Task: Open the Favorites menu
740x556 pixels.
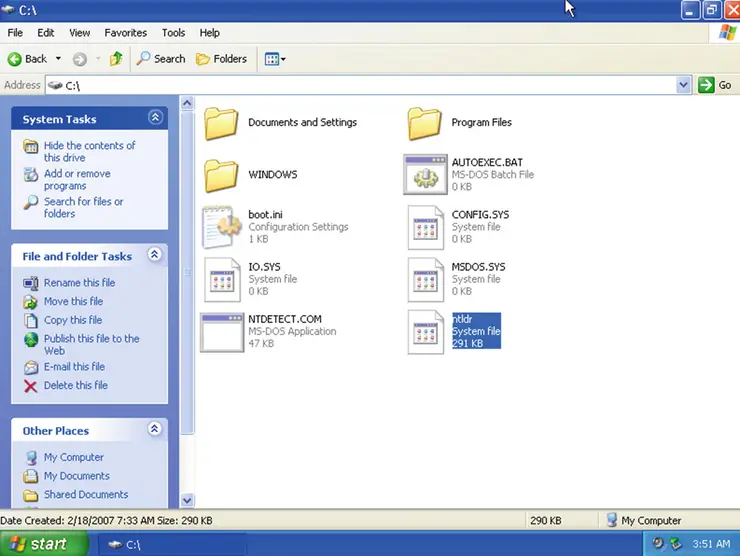Action: tap(125, 33)
